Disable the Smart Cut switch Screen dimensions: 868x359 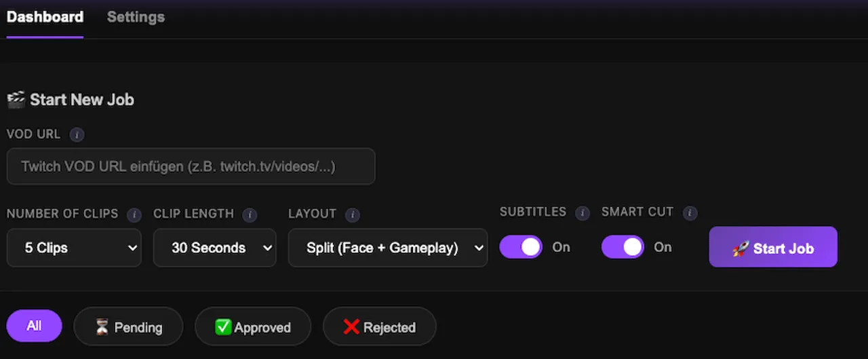[623, 247]
